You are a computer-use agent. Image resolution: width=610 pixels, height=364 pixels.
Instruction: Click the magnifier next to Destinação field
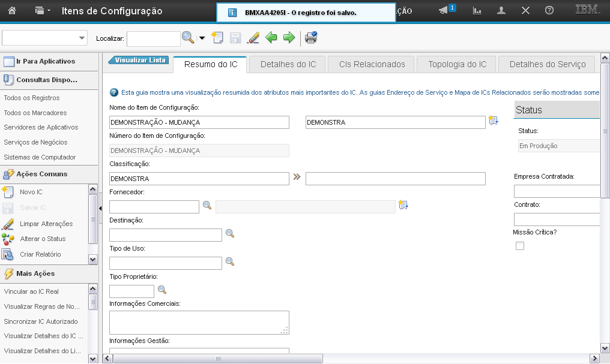pyautogui.click(x=229, y=233)
